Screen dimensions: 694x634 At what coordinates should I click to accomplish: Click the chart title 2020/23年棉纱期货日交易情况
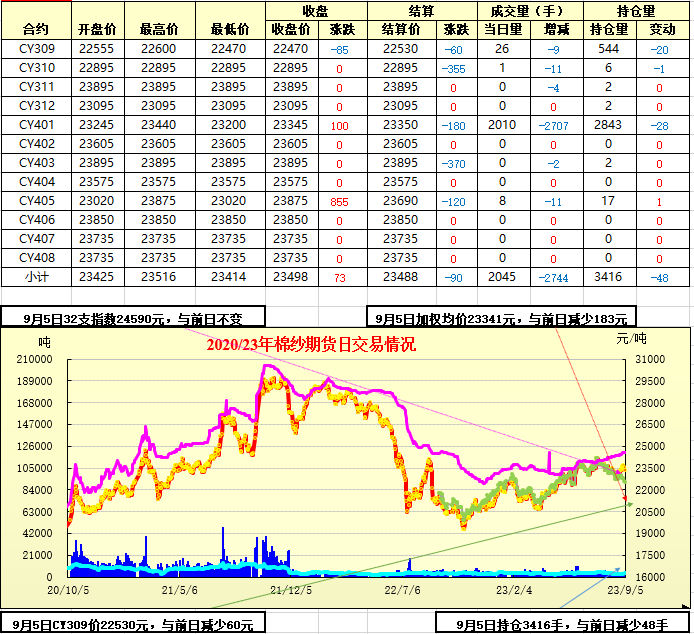point(310,345)
